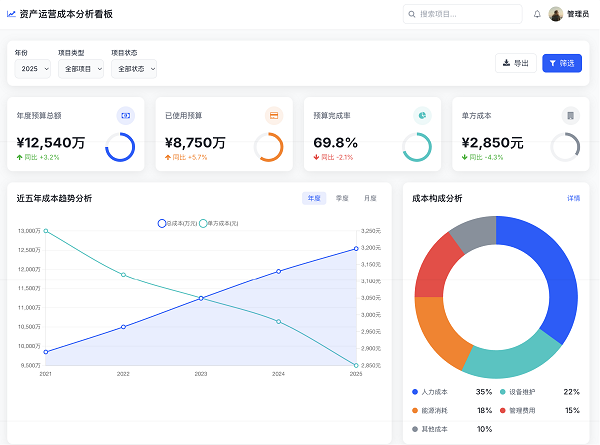The height and width of the screenshot is (445, 600).
Task: Select the ¥2,850元 value
Action: [x=492, y=143]
